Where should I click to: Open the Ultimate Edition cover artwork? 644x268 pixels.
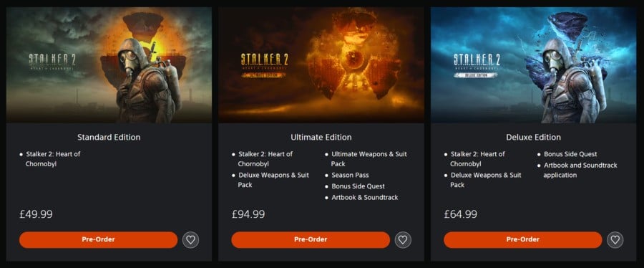pos(321,65)
